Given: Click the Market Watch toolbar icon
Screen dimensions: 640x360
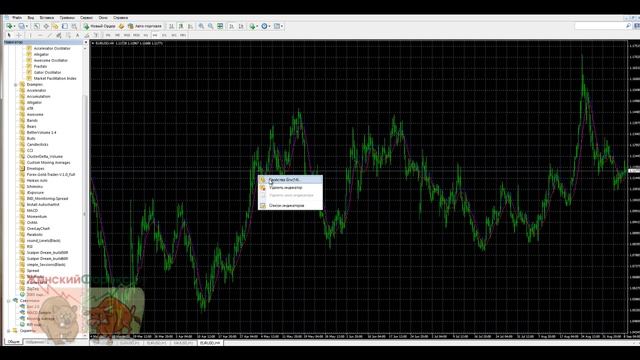Looking at the screenshot, I should pos(36,26).
